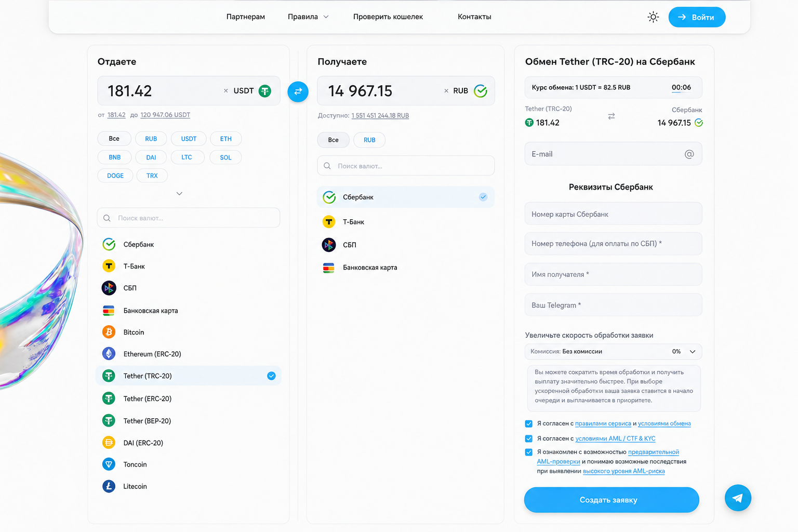Viewport: 798px width, 532px height.
Task: Toggle the Все filter chip in Отдаете
Action: [114, 139]
